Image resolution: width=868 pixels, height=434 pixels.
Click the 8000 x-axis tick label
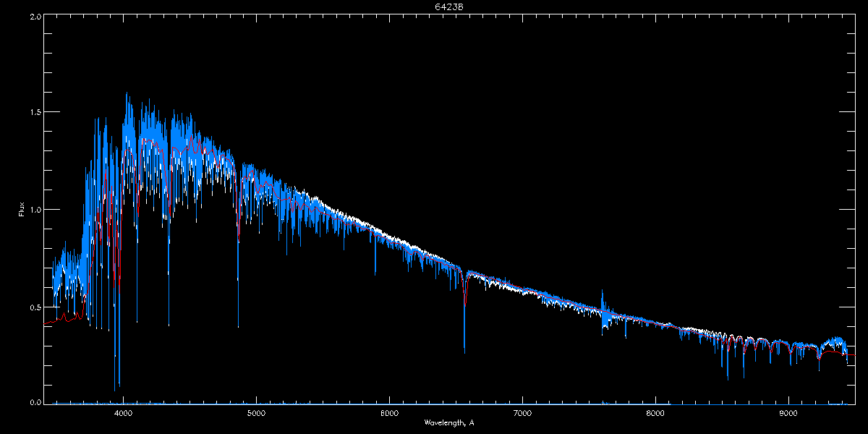655,414
